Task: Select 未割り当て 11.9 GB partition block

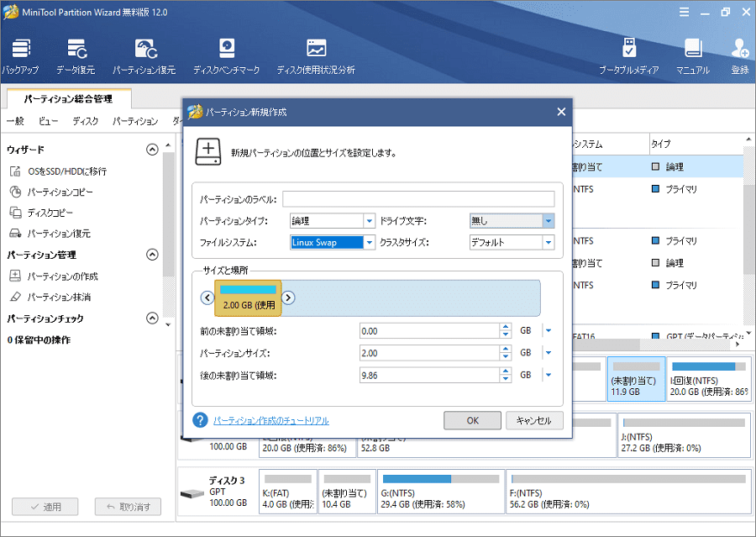Action: tap(637, 379)
